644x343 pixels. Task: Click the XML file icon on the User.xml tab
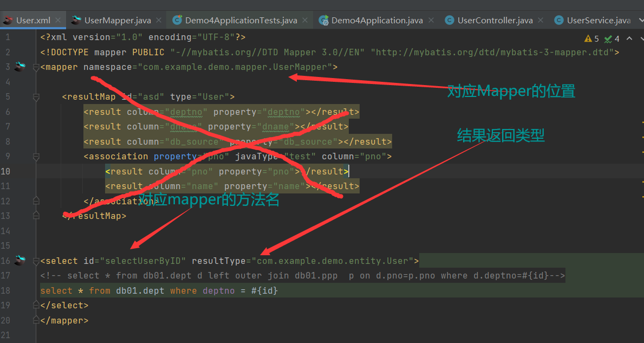(8, 20)
